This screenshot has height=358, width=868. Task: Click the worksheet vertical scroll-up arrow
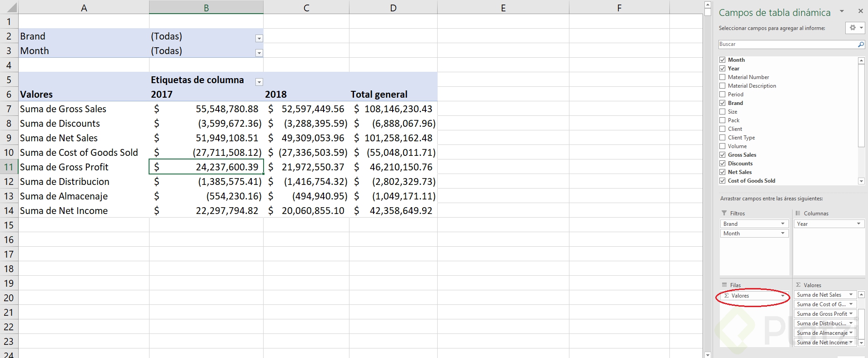click(x=708, y=5)
